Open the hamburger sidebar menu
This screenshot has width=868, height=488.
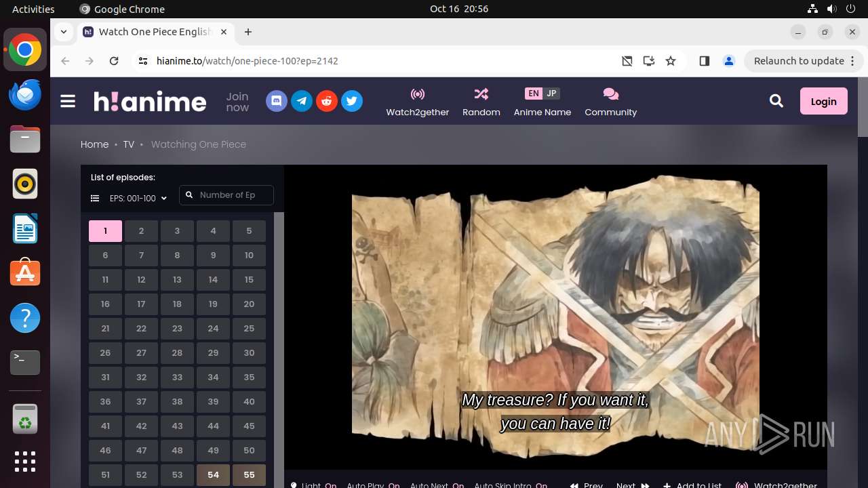coord(68,101)
